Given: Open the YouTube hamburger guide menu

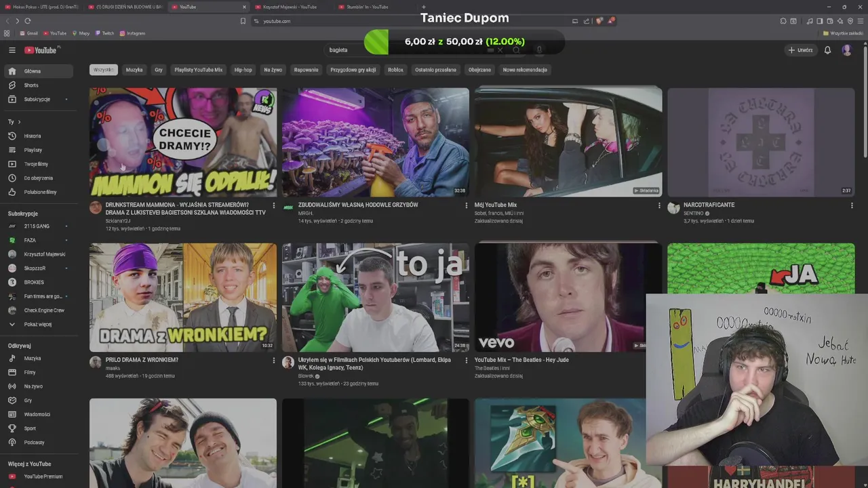Looking at the screenshot, I should click(12, 50).
